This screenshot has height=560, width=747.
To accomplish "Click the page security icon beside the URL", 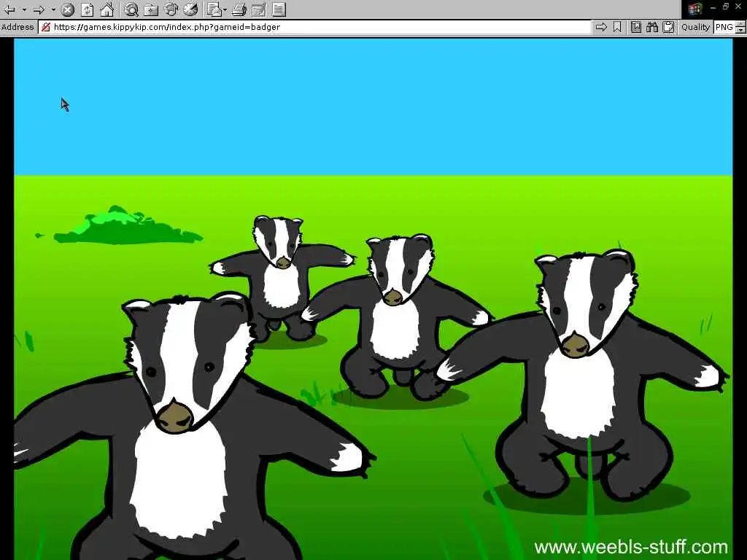I will (x=46, y=27).
